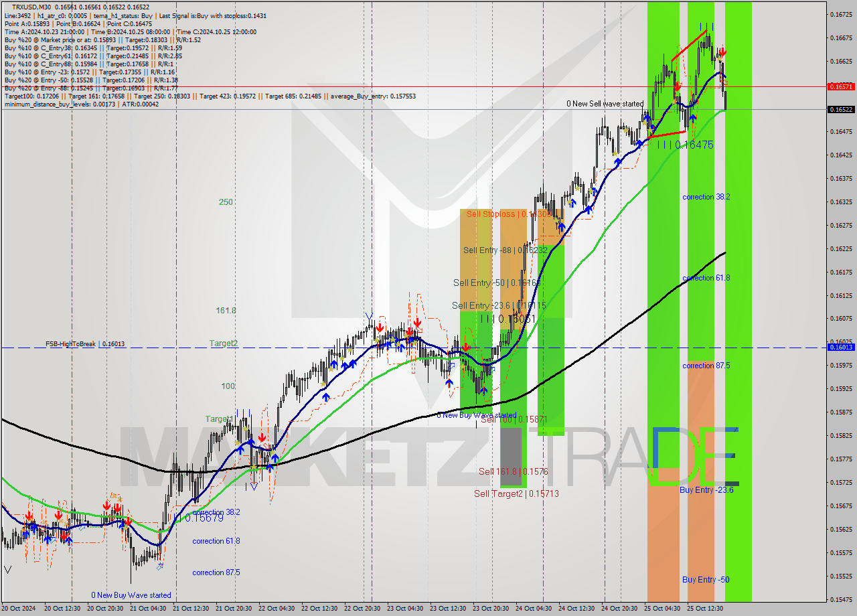Click the '22 Oct 12:30' time label
This screenshot has width=857, height=616.
point(319,609)
